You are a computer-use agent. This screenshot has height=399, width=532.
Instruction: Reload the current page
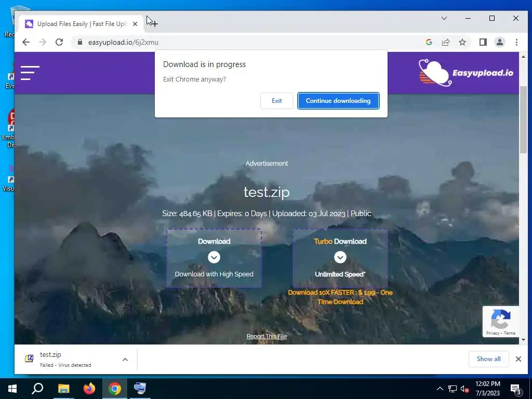coord(59,42)
